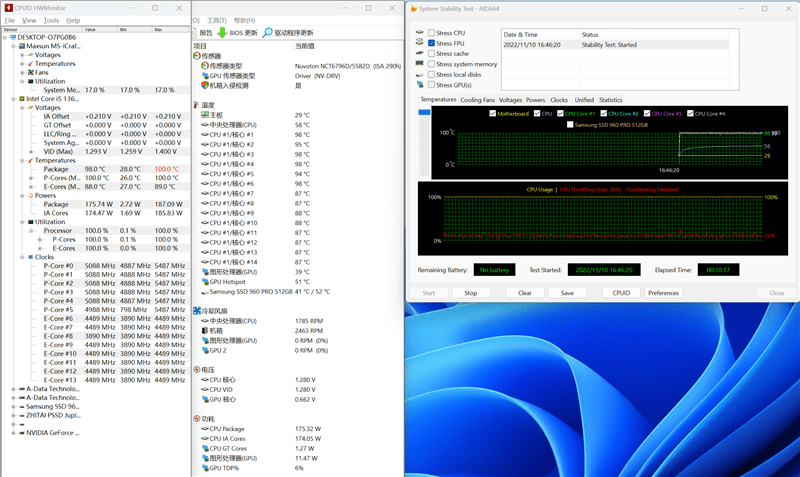Click the Stop button in AIDA64
This screenshot has height=477, width=800.
[470, 293]
